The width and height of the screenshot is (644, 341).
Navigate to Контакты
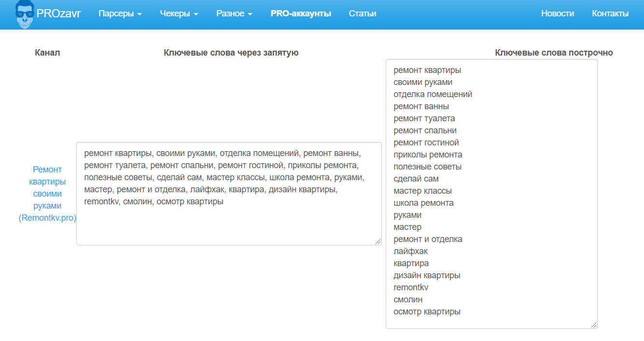tap(610, 14)
